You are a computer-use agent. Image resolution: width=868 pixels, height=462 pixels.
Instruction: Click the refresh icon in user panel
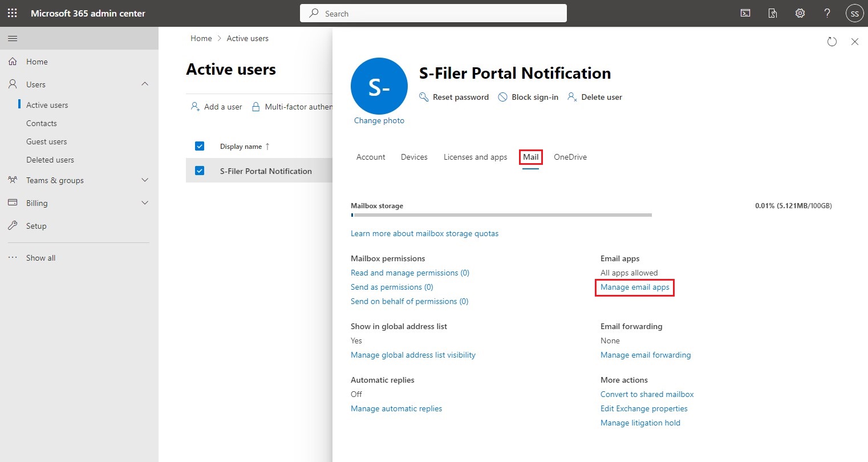[832, 42]
